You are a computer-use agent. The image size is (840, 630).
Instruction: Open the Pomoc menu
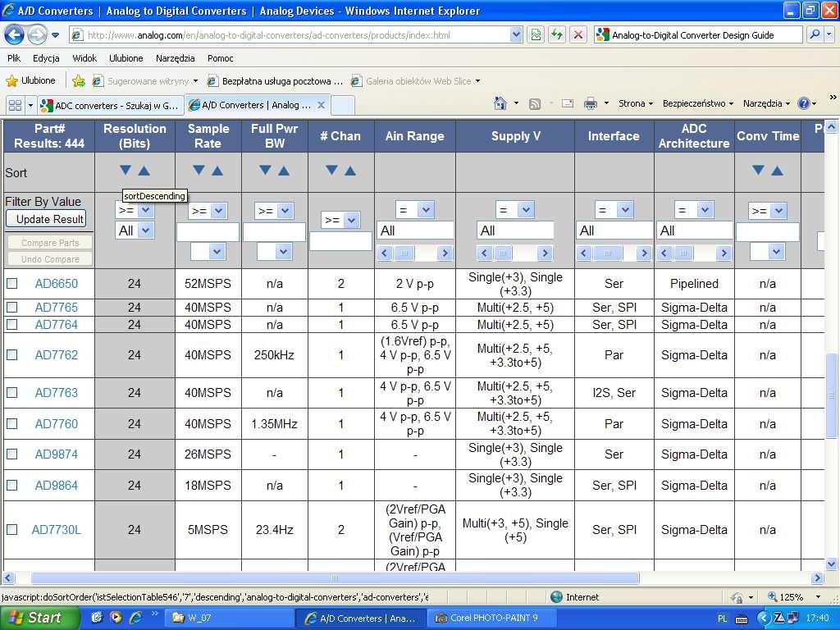220,58
